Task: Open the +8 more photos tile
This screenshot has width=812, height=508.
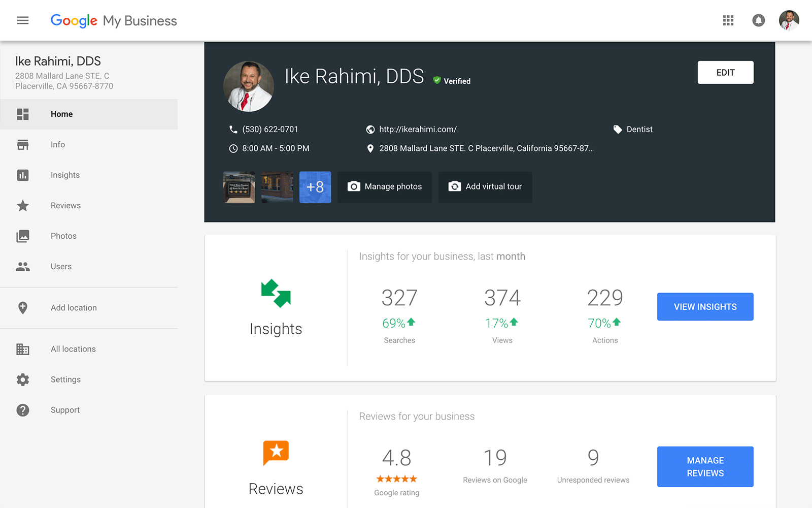Action: 315,187
